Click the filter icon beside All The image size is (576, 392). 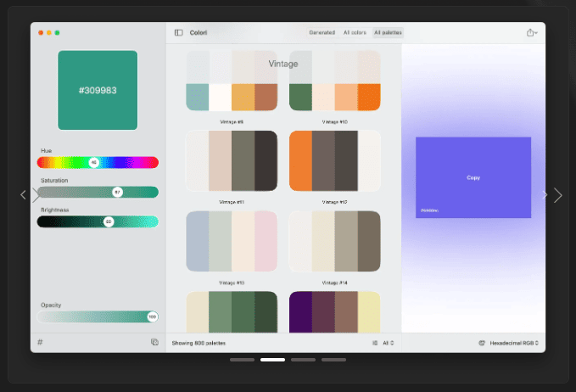[375, 343]
